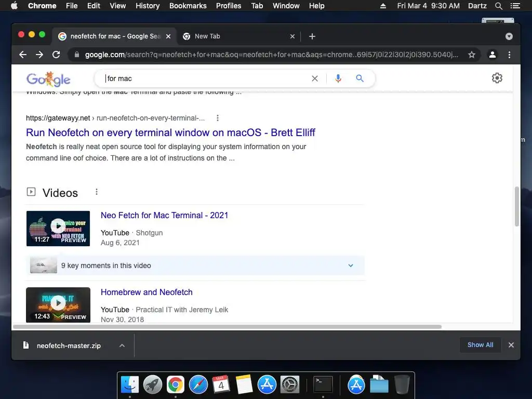Clear the search box text

click(x=315, y=79)
